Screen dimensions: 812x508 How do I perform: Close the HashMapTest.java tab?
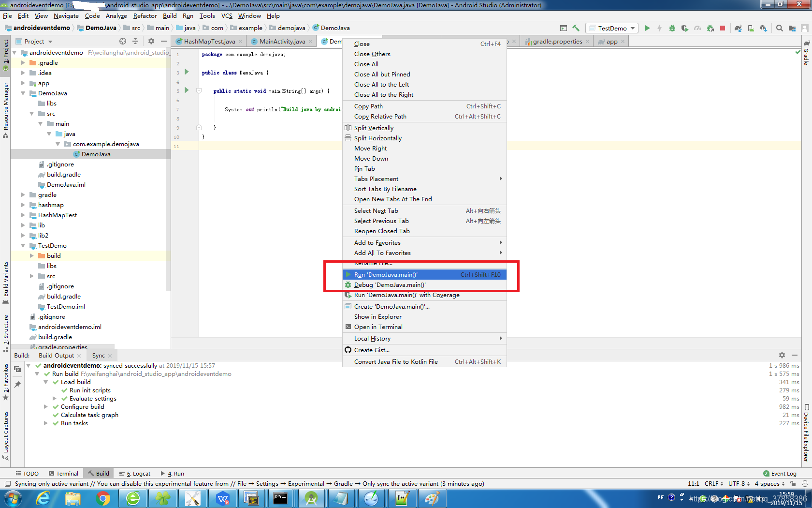(x=240, y=42)
